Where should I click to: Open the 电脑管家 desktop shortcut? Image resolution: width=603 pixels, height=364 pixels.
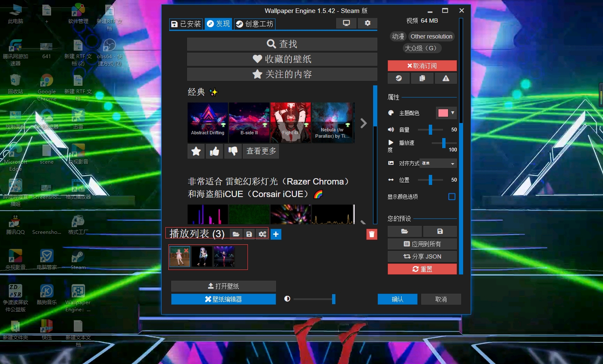tap(46, 259)
